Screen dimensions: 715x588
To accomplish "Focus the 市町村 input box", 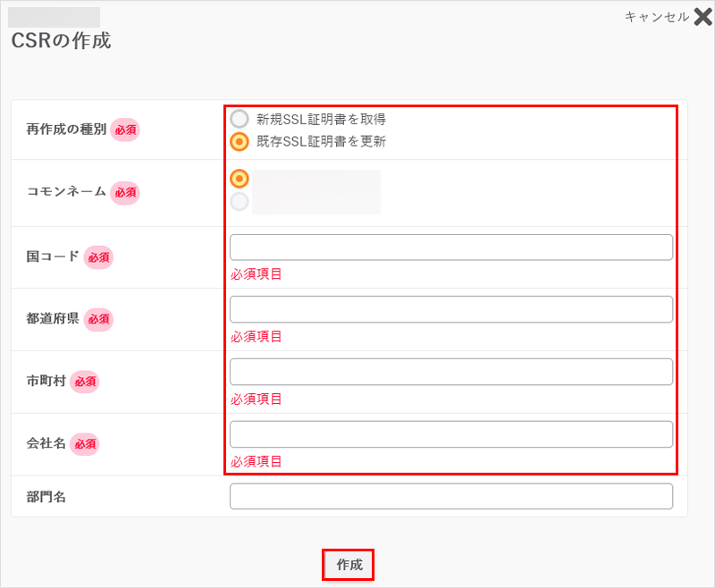I will [x=451, y=372].
